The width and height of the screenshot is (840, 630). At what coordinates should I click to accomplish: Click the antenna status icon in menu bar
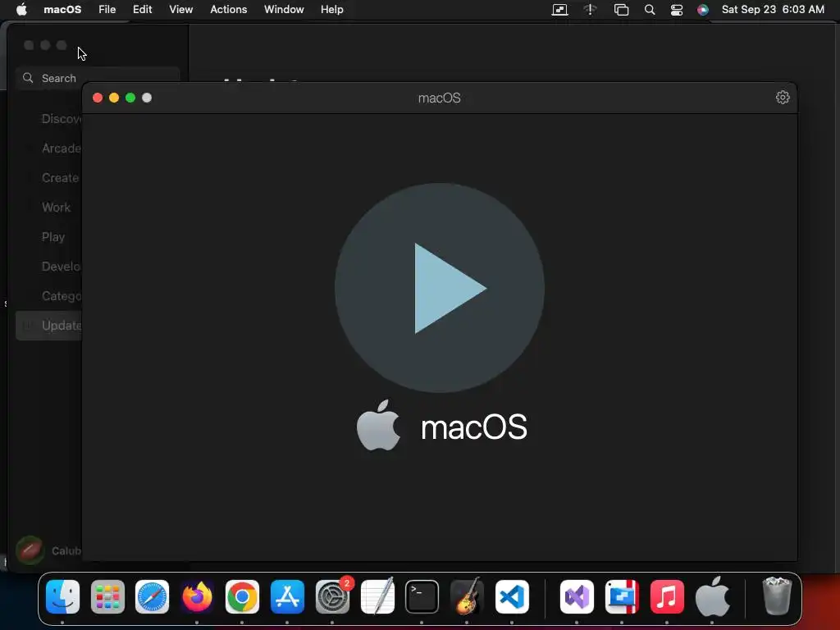tap(590, 10)
